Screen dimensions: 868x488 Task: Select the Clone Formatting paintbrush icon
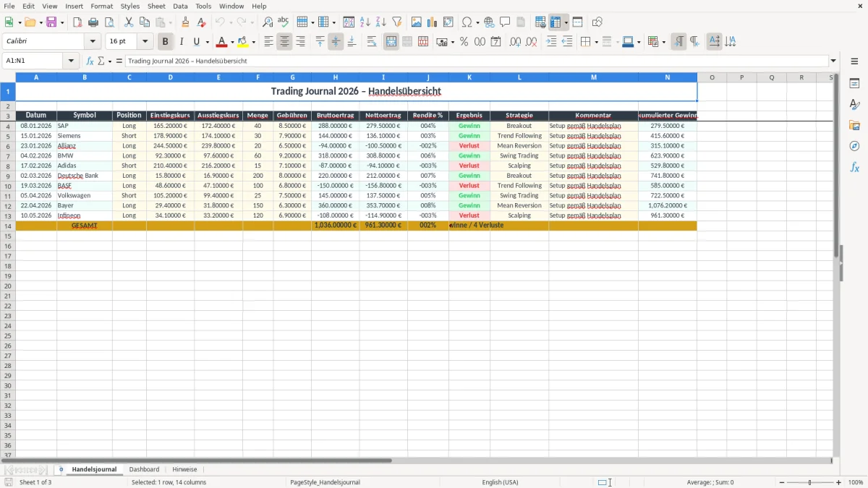coord(186,22)
